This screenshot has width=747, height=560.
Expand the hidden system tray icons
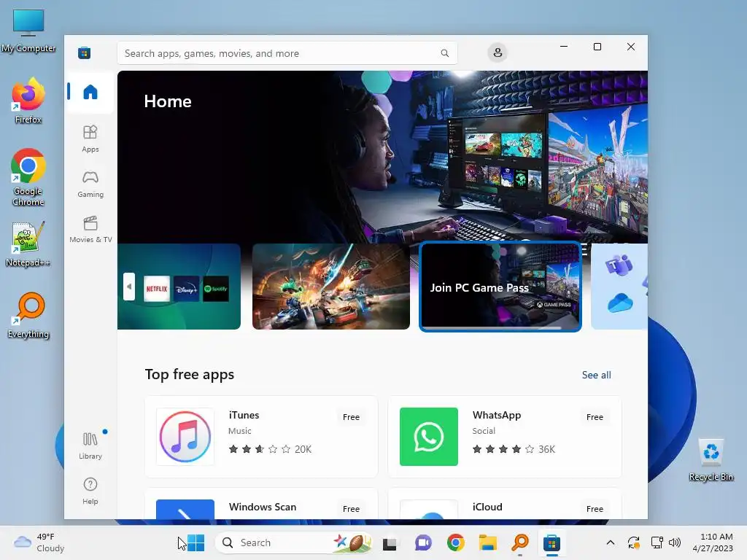(x=611, y=542)
